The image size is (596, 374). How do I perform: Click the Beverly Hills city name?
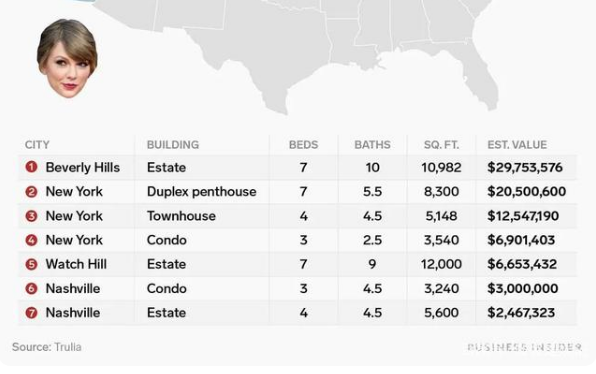[x=82, y=167]
